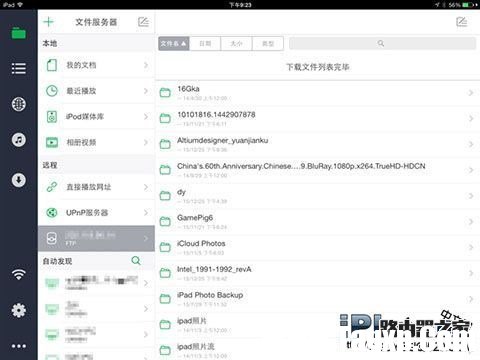Tap the clock in status bar
The width and height of the screenshot is (480, 360).
240,5
